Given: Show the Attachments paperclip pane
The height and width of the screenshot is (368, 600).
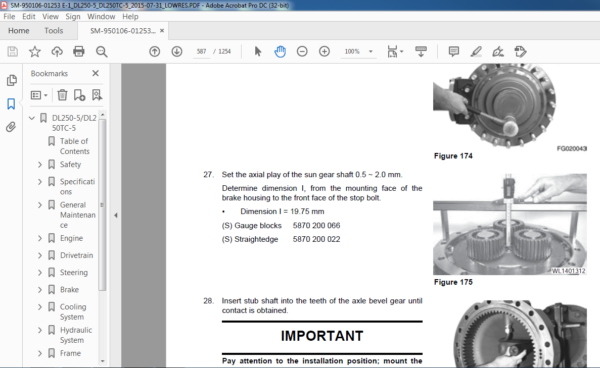Looking at the screenshot, I should coord(11,127).
